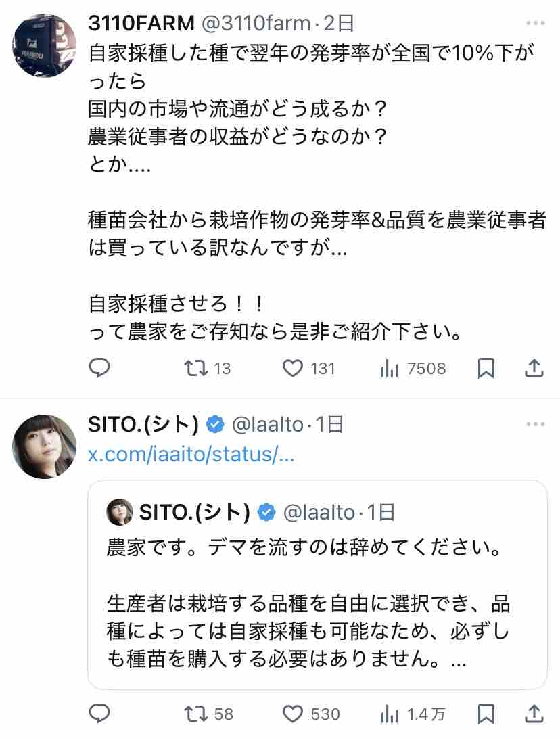Open more options for the SITO tweet

[x=536, y=424]
